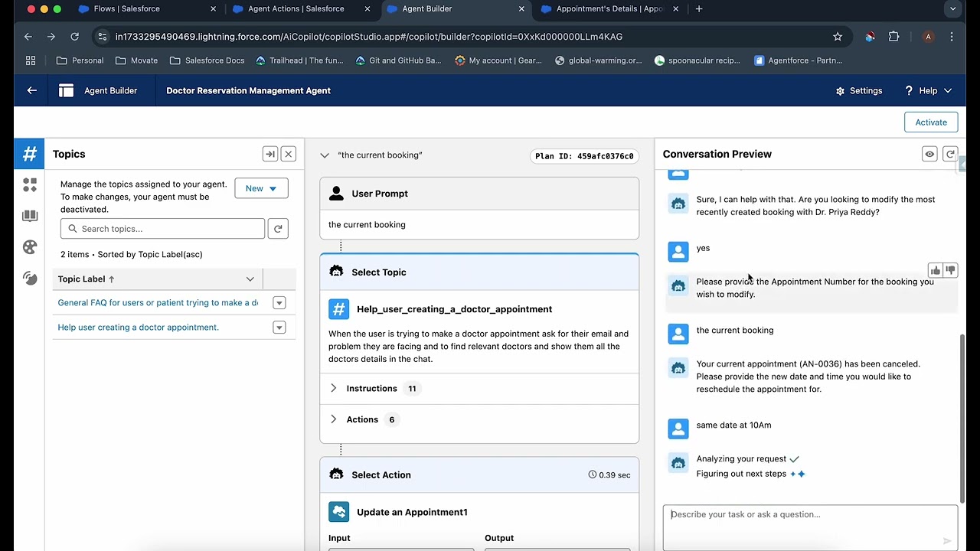Refresh the topics list

pos(278,229)
